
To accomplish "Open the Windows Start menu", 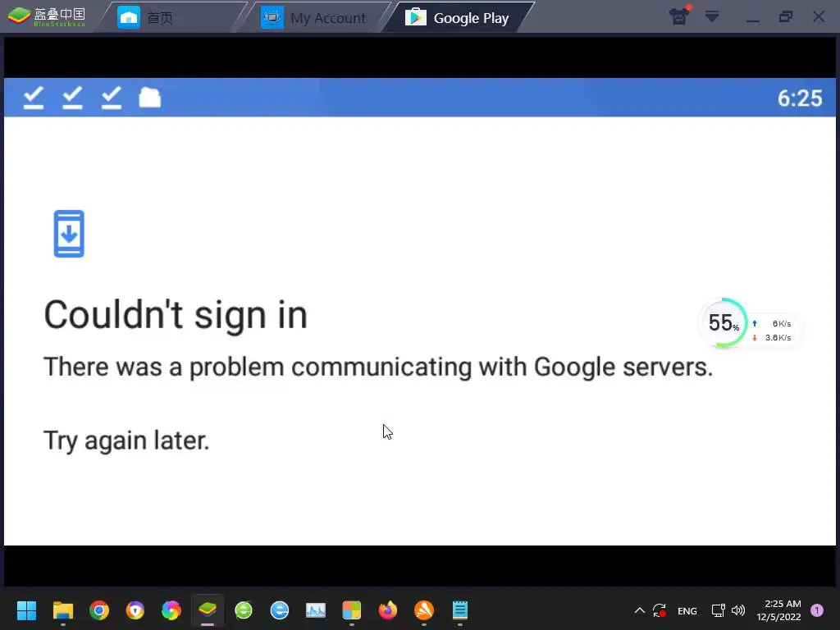I will click(26, 609).
